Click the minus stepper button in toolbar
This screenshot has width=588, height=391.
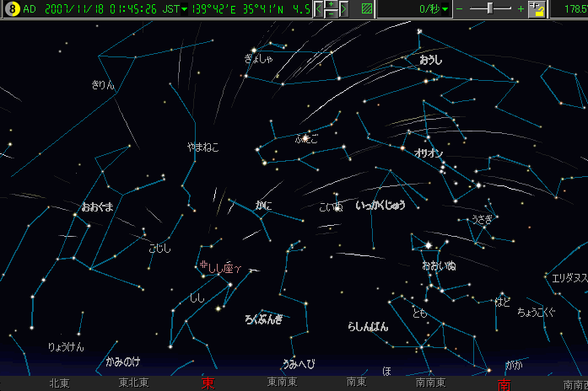click(331, 14)
